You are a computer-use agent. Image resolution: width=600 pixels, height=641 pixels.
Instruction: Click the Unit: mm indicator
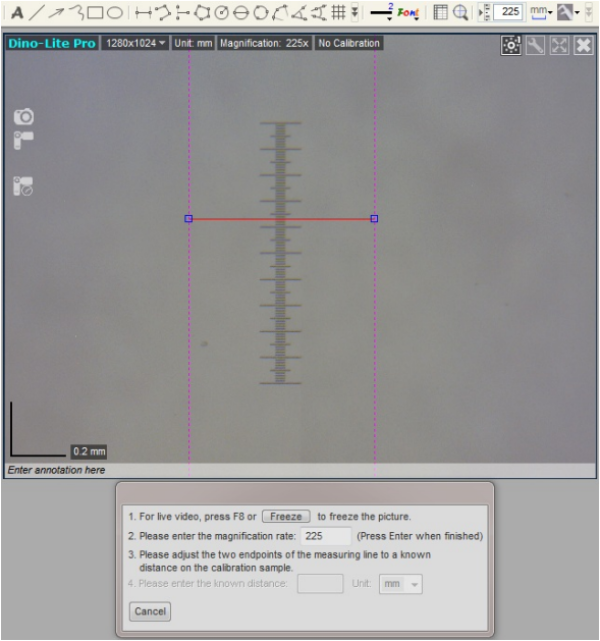click(x=193, y=43)
